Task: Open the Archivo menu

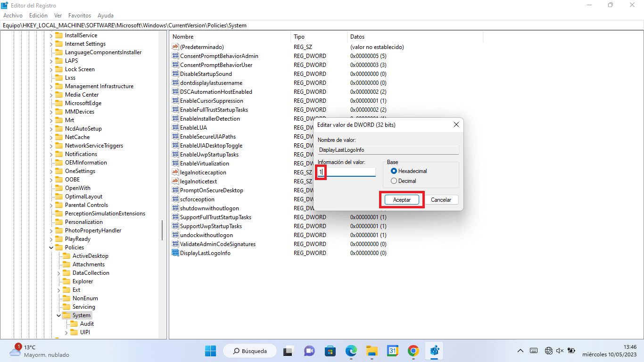Action: tap(13, 16)
